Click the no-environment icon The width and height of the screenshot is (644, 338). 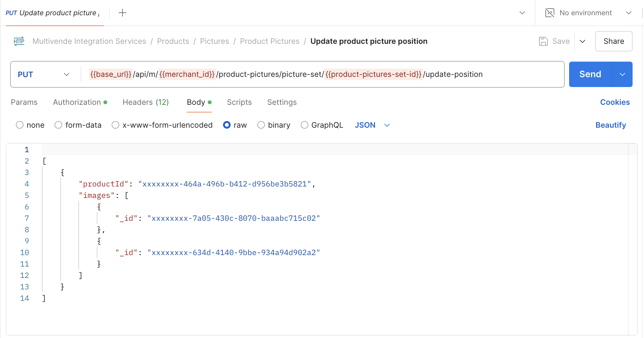pos(549,13)
